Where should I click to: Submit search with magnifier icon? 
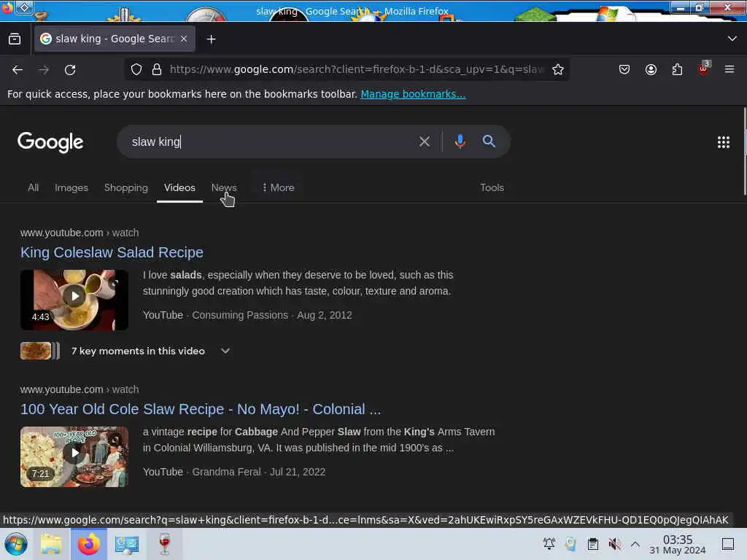pyautogui.click(x=489, y=141)
